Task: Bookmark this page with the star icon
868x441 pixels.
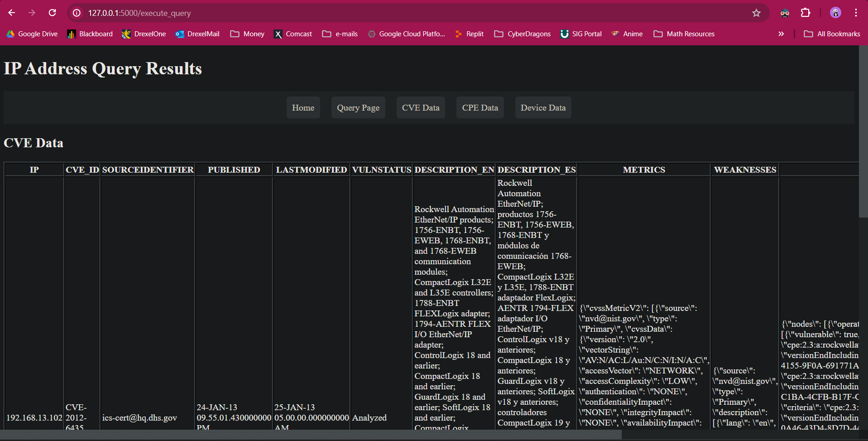Action: (756, 13)
